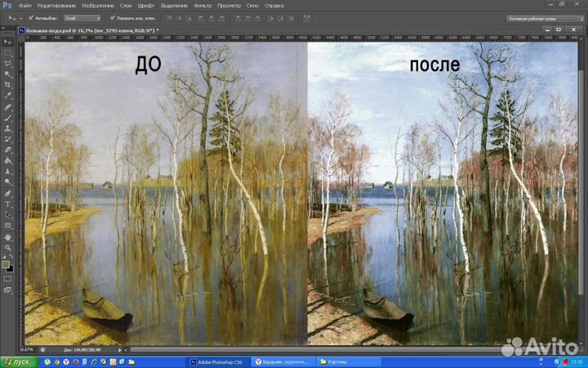Open the Изображение menu
Screen dimensions: 588x368
(x=98, y=6)
